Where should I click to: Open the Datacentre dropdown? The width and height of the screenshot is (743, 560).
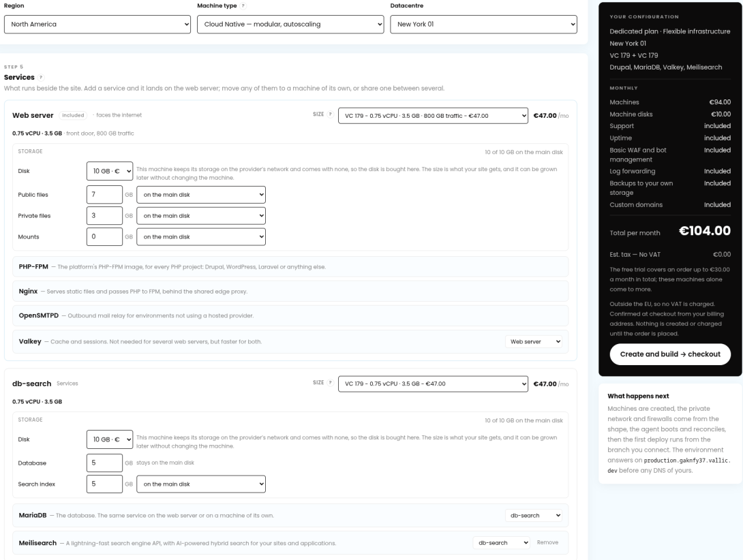pos(483,24)
